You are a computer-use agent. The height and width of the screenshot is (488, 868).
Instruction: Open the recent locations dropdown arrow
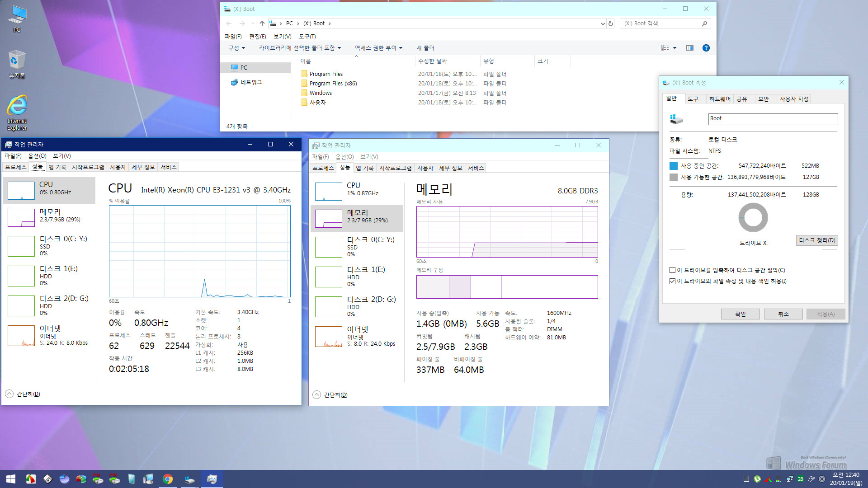point(253,23)
